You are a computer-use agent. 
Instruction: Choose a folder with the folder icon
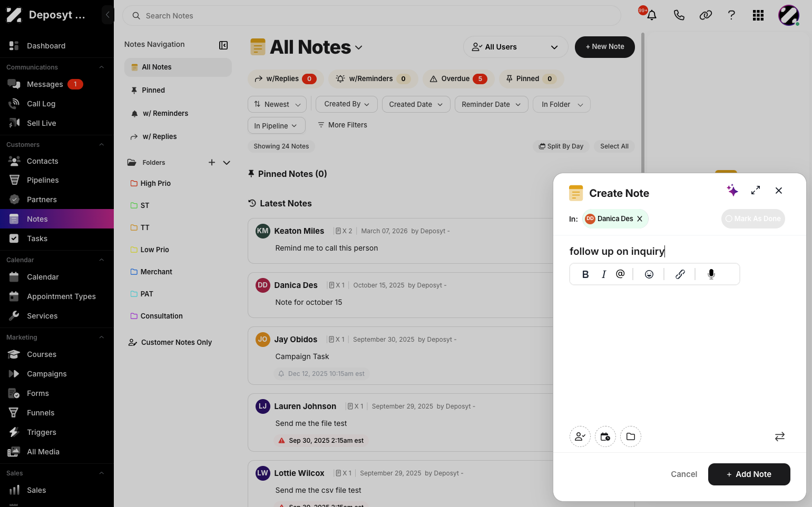[x=631, y=436]
